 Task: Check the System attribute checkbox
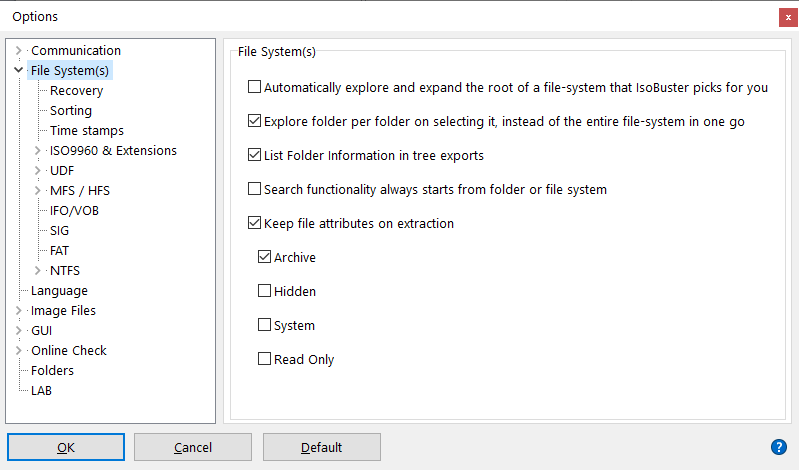tap(264, 325)
